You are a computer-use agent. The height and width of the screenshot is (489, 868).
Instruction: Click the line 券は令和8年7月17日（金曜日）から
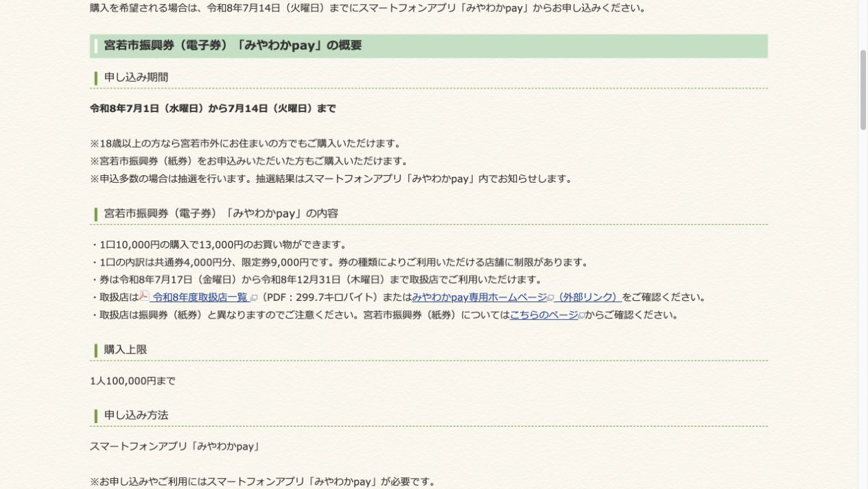316,280
